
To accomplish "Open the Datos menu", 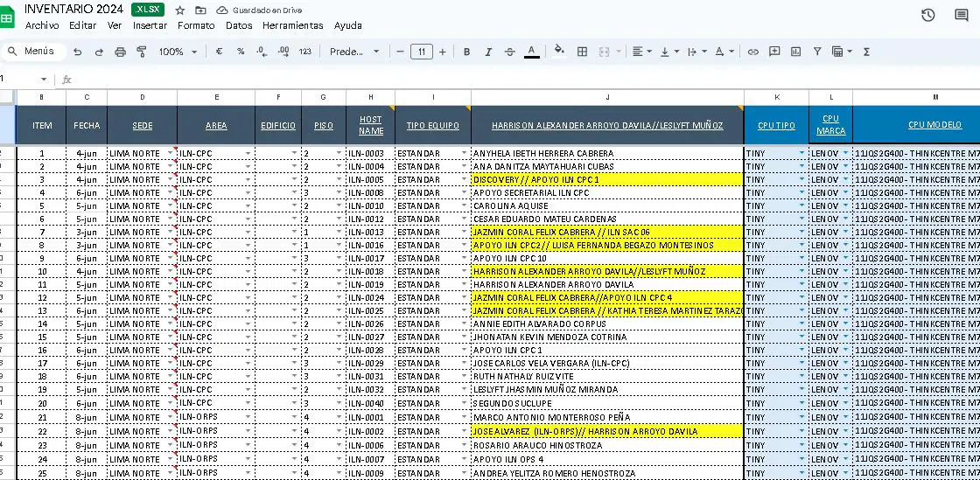I will point(239,25).
